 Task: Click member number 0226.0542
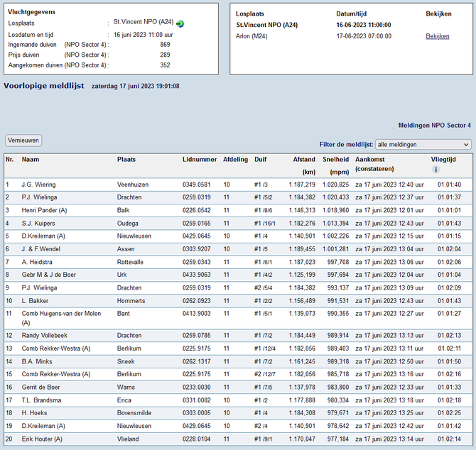pos(196,210)
